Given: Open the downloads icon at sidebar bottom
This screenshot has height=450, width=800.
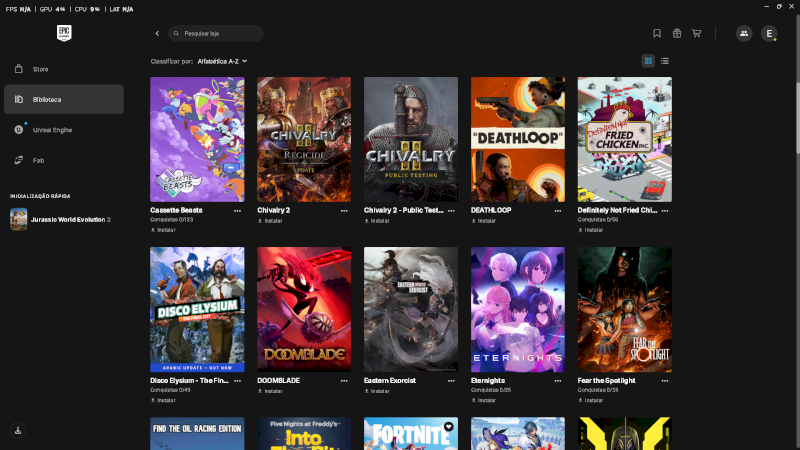Looking at the screenshot, I should (18, 430).
